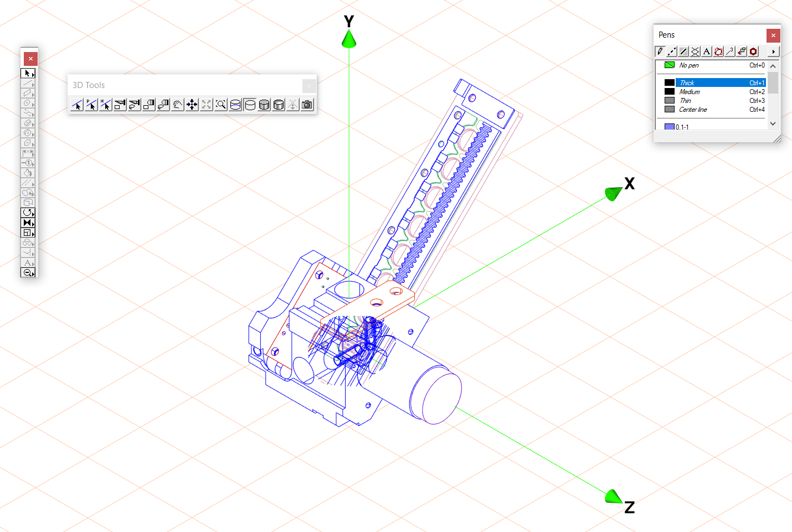Toggle pencil pens mode in Pens panel
Image resolution: width=792 pixels, height=532 pixels.
point(660,51)
